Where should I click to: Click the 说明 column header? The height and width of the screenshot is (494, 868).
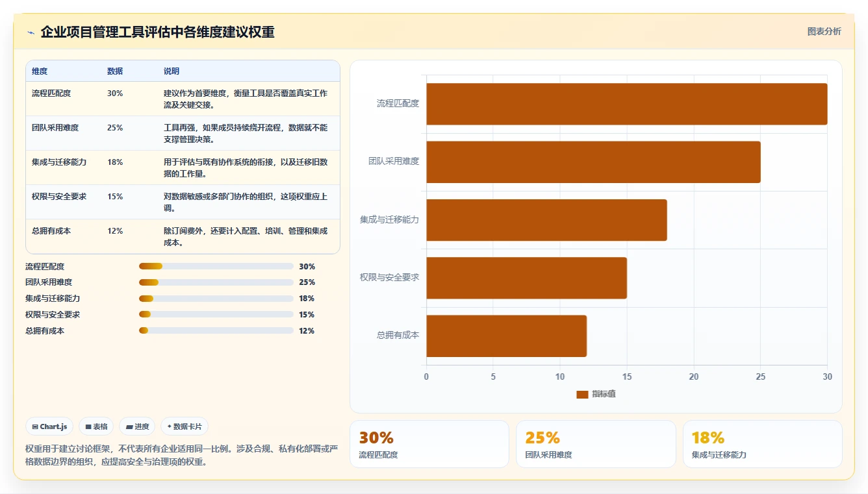pyautogui.click(x=172, y=71)
